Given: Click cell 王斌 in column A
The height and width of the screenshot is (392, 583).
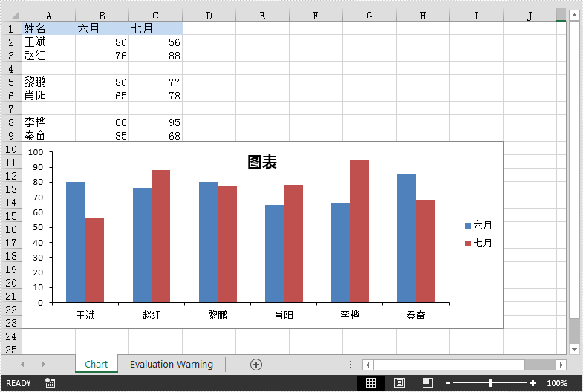Looking at the screenshot, I should 49,42.
